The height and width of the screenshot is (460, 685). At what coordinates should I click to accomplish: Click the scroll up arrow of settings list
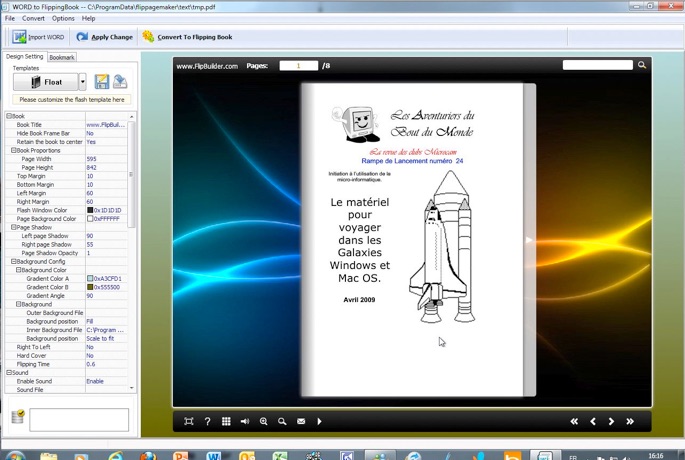tap(131, 117)
